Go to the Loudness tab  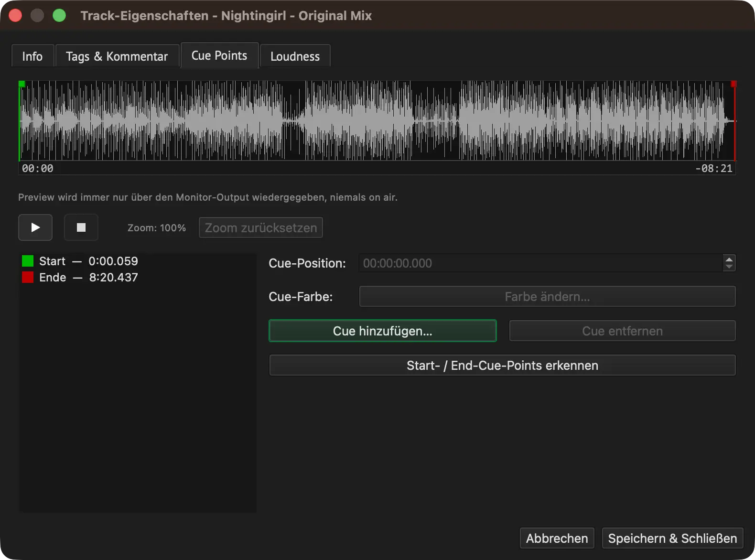[295, 56]
